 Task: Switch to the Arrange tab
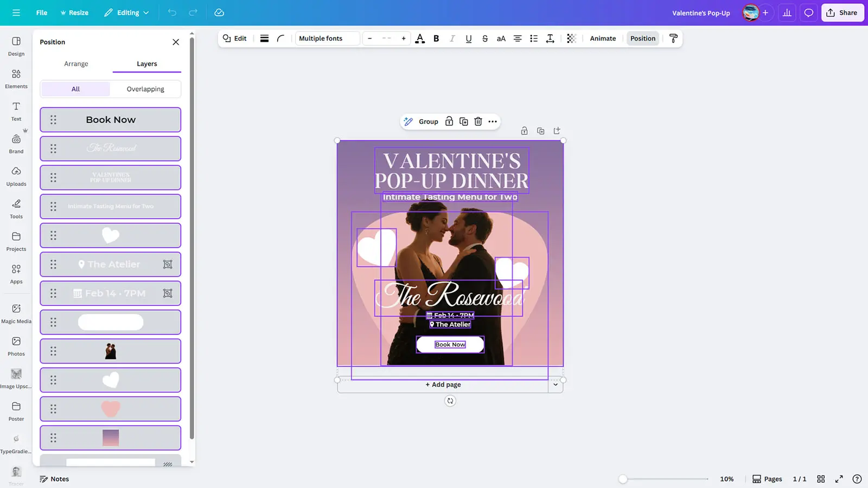(76, 64)
